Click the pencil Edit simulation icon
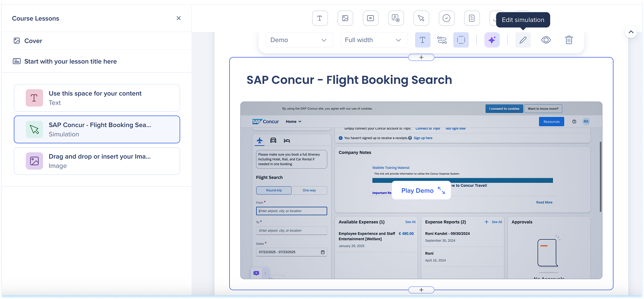The image size is (644, 299). pos(523,40)
